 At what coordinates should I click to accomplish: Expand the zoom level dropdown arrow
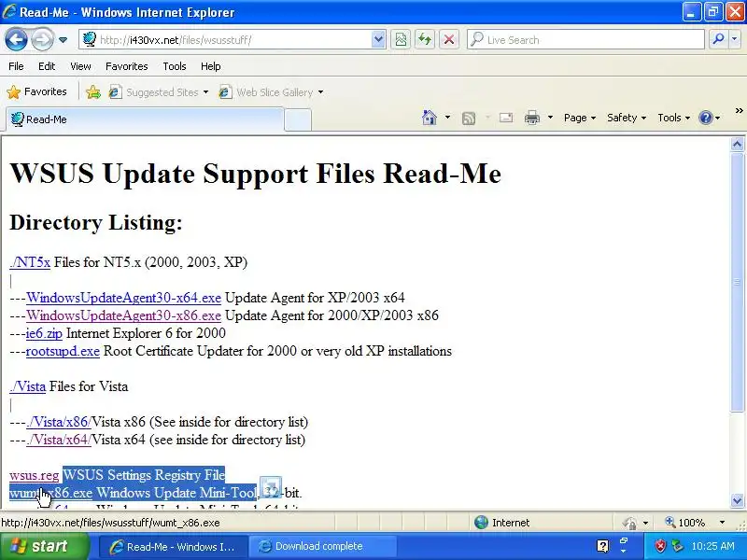(x=722, y=523)
